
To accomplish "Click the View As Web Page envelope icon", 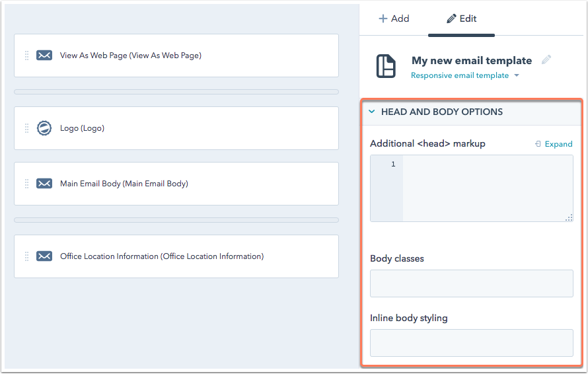I will click(44, 56).
